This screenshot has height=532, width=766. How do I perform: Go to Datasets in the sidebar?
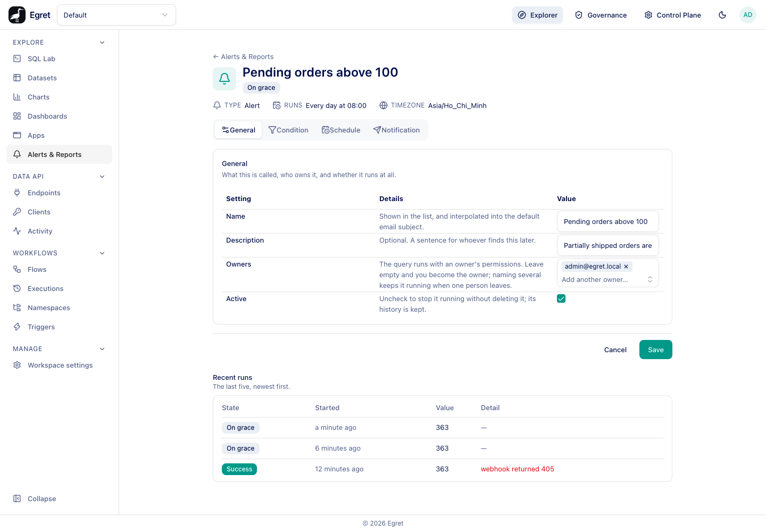pyautogui.click(x=59, y=78)
